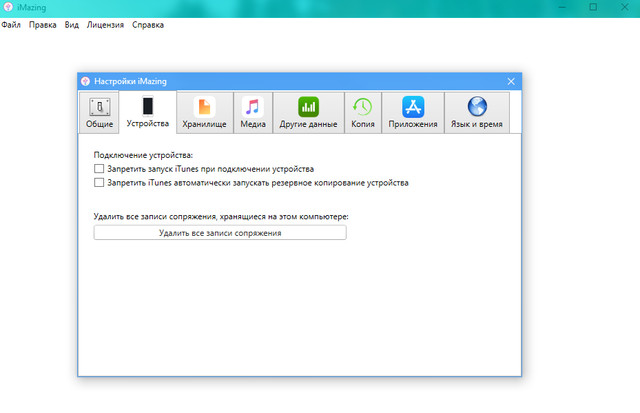Toggle iTunes automatic backup blocking checkbox
640x413 pixels.
pos(98,183)
